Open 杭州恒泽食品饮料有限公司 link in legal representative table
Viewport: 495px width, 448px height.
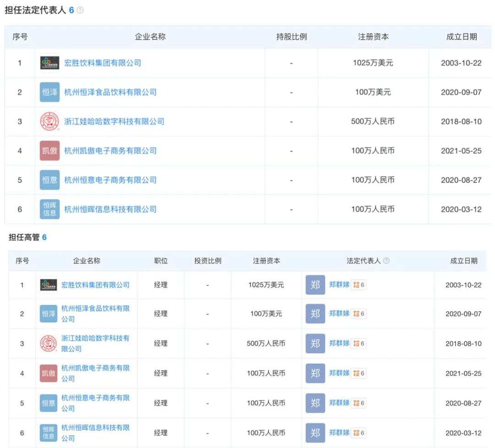coord(110,92)
